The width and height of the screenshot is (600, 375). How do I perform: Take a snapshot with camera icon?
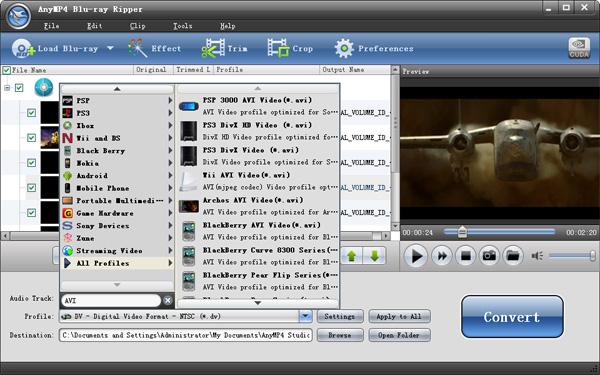489,256
